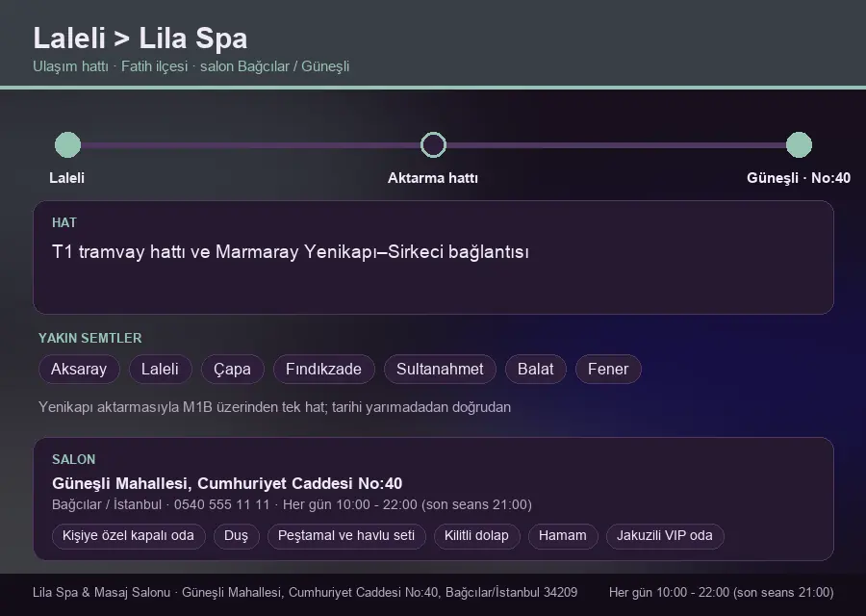Click the Güneşli Mahallesi, Cumhuriyet Caddesi No:40 address

click(227, 483)
